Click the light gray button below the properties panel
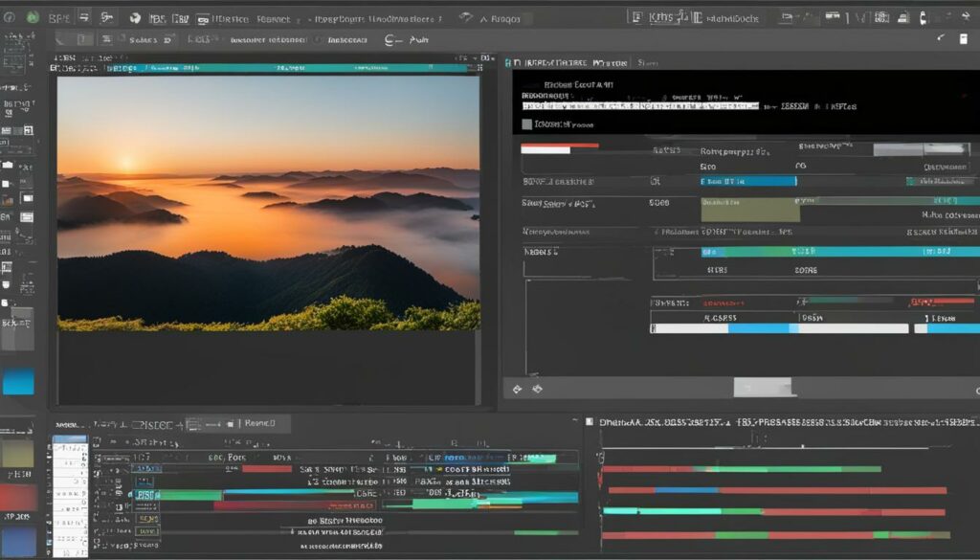This screenshot has width=980, height=560. coord(764,388)
